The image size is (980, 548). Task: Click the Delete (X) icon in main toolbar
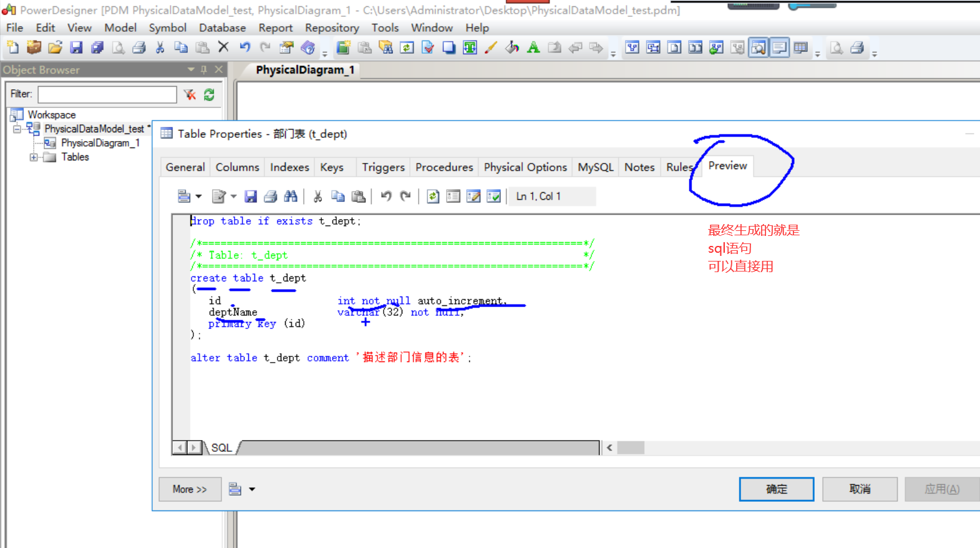(223, 47)
